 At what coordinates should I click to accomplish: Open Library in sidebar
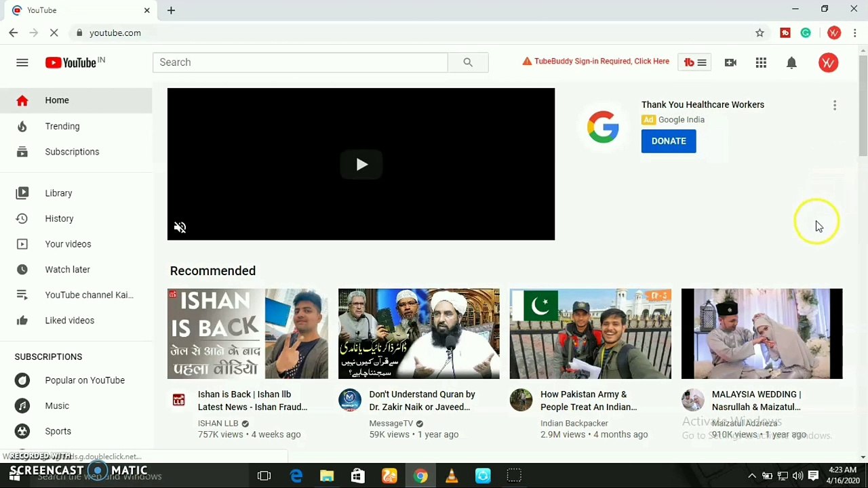coord(76,193)
